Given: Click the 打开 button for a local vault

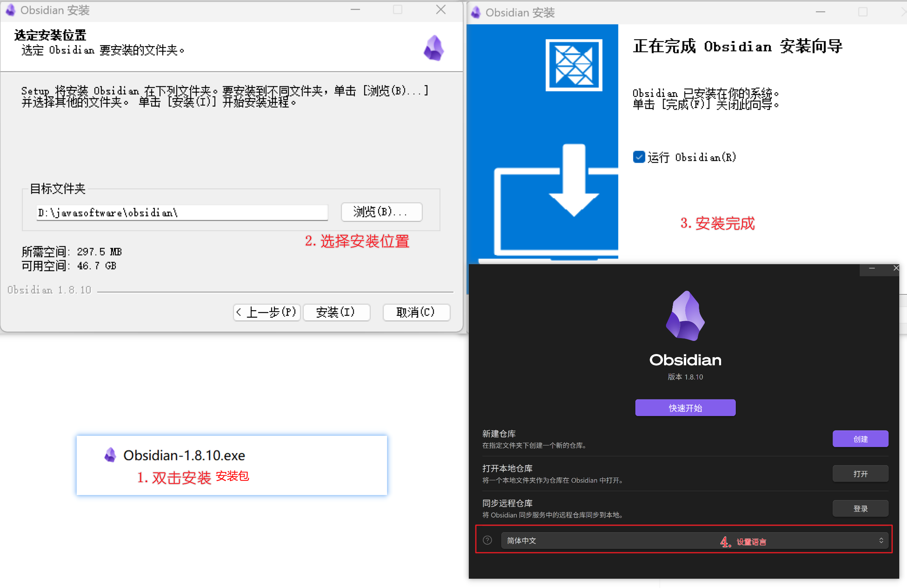Looking at the screenshot, I should click(860, 474).
